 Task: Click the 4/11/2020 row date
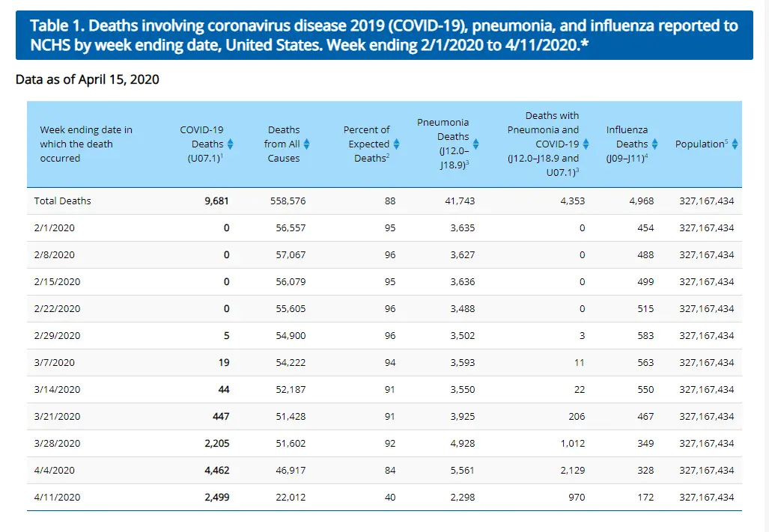(x=57, y=498)
